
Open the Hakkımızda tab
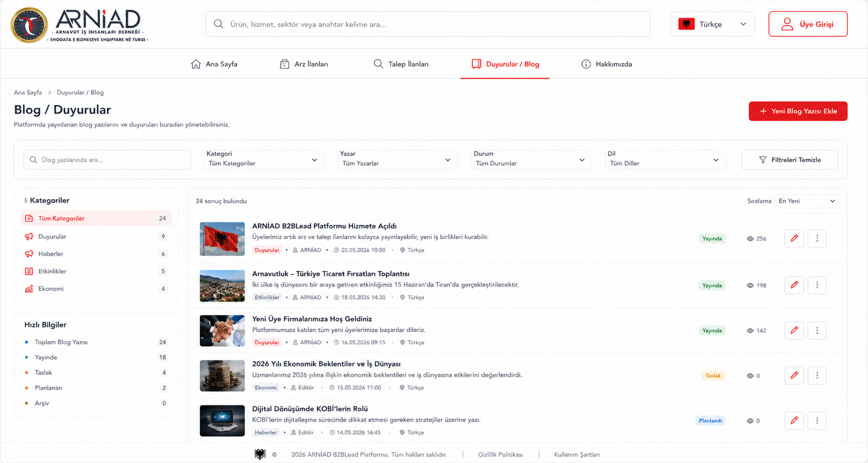(607, 64)
